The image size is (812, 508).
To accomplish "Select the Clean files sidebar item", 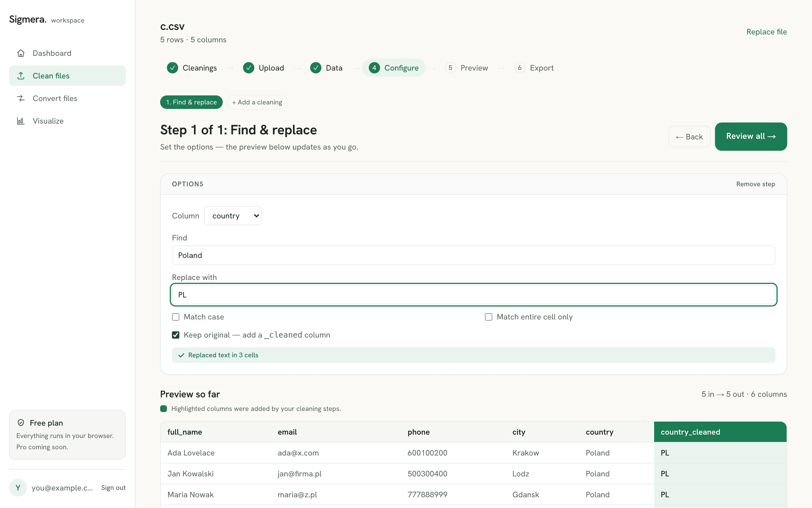I will coord(67,76).
